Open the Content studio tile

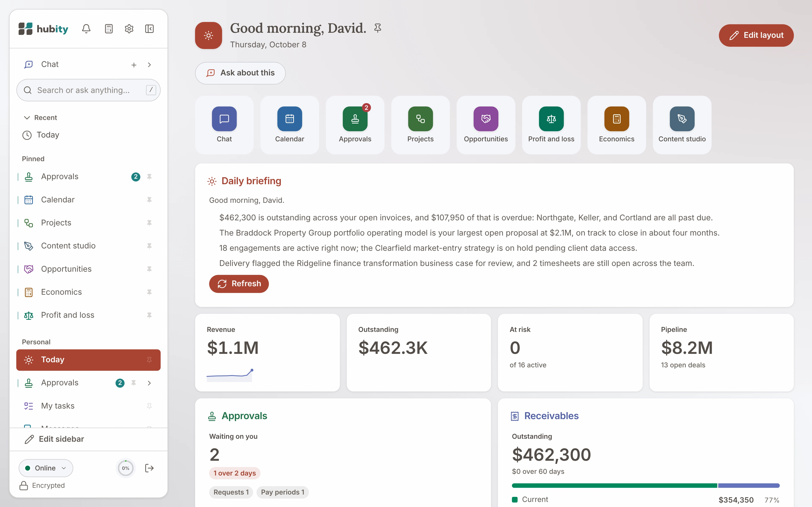coord(682,125)
